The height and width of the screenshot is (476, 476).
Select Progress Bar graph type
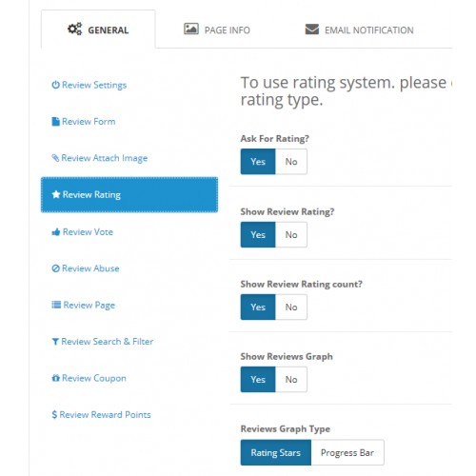tap(347, 452)
